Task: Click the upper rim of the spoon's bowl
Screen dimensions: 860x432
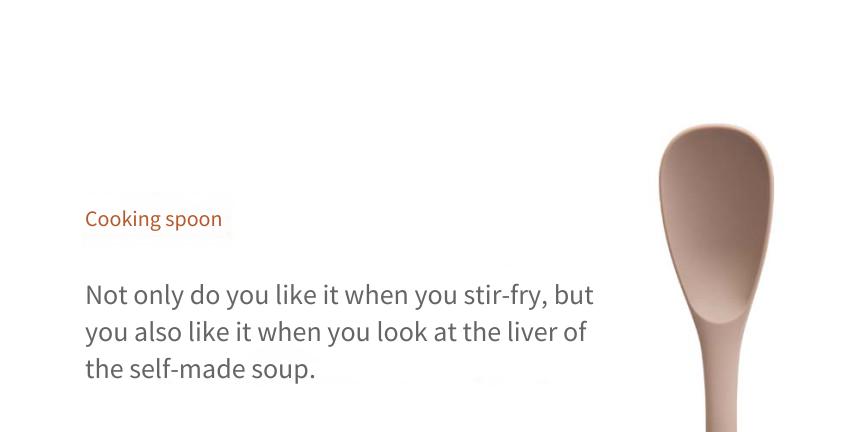Action: pyautogui.click(x=715, y=129)
